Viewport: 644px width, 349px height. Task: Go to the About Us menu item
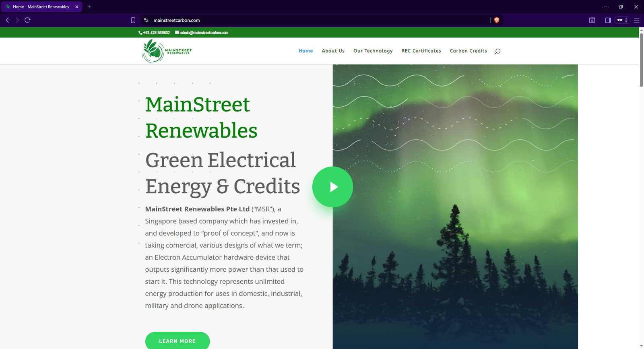click(x=333, y=51)
